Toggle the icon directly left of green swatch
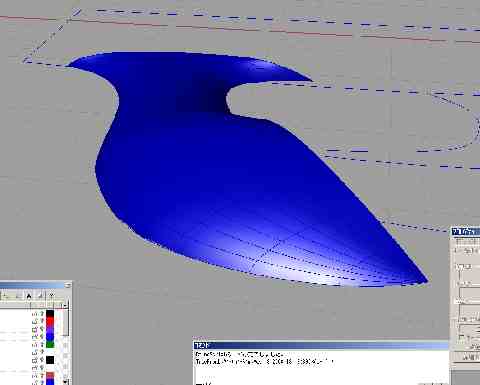Viewport: 480px width, 385px height. pos(42,345)
